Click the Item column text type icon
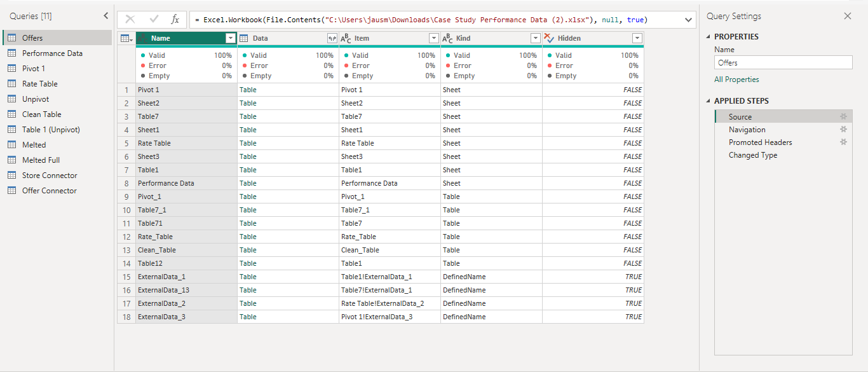Viewport: 868px width, 372px height. tap(346, 39)
